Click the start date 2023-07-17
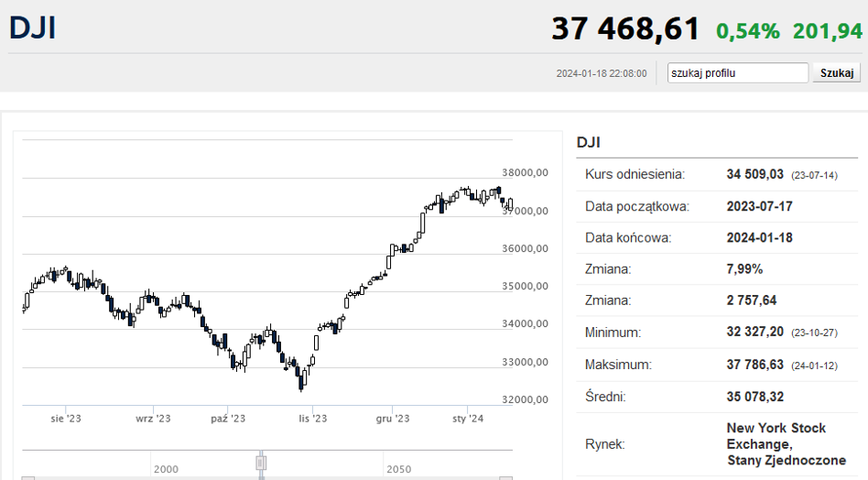 point(760,206)
